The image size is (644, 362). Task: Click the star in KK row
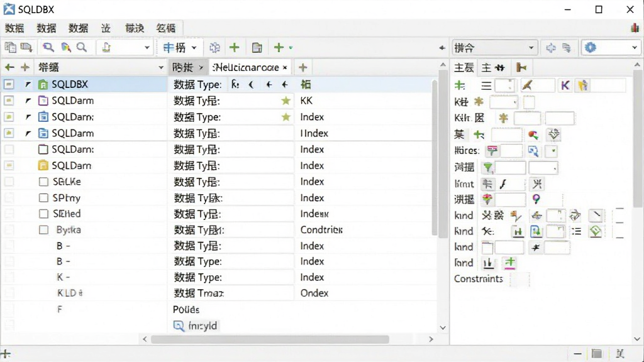click(286, 101)
